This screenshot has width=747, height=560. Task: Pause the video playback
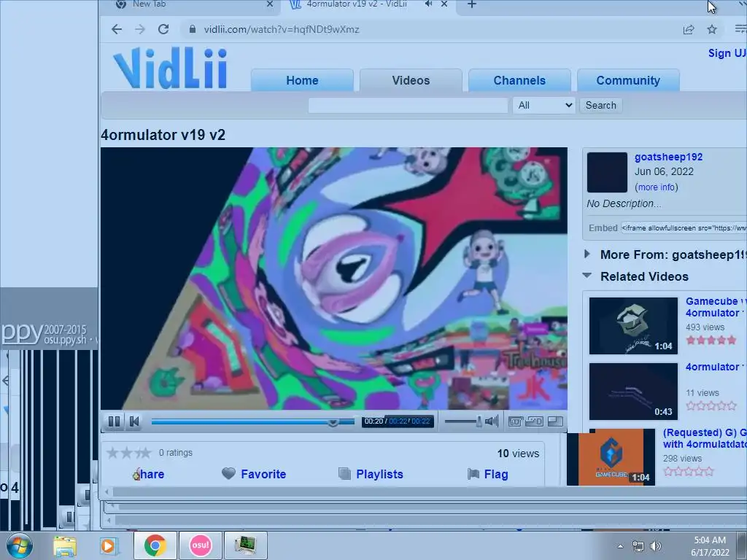(115, 421)
